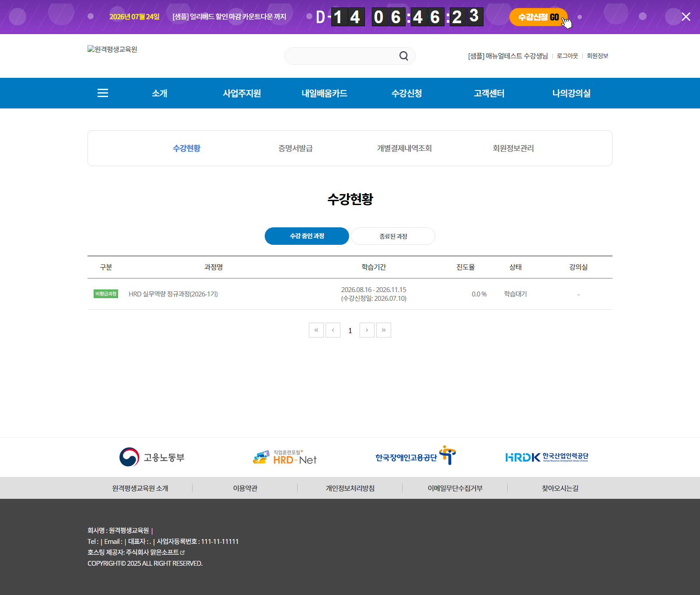Select the 증명서발급 sub-tab
This screenshot has width=700, height=595.
296,148
